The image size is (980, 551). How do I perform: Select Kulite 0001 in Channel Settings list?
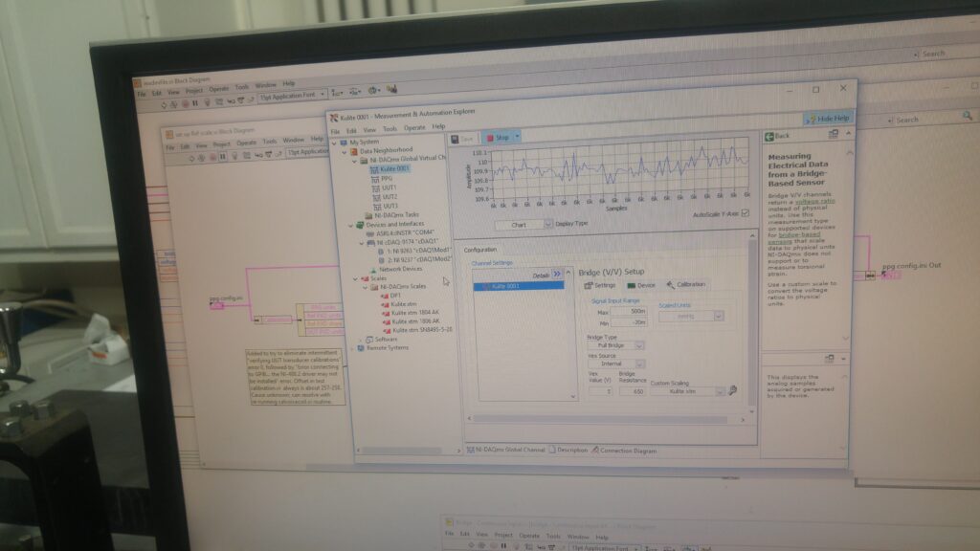[x=518, y=286]
